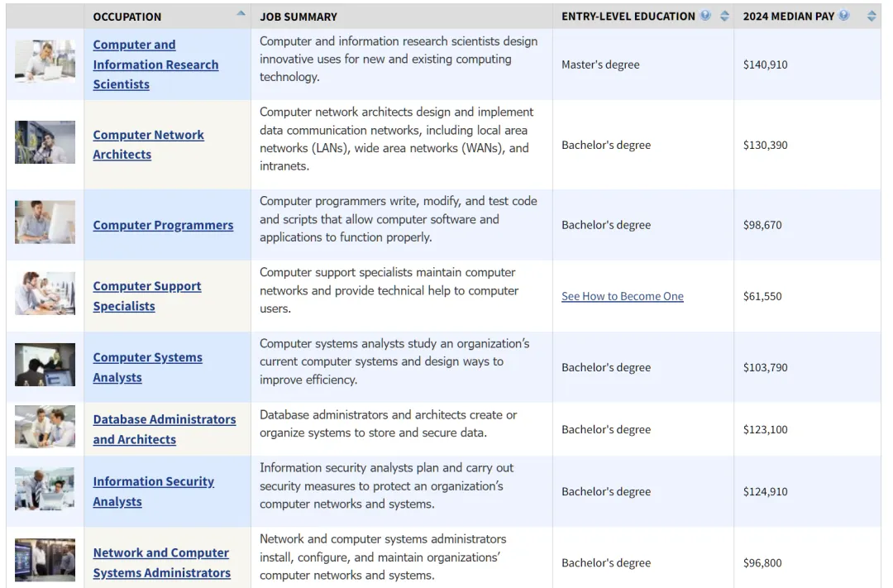Click the Entry-Level Education help icon
This screenshot has width=893, height=588.
705,16
